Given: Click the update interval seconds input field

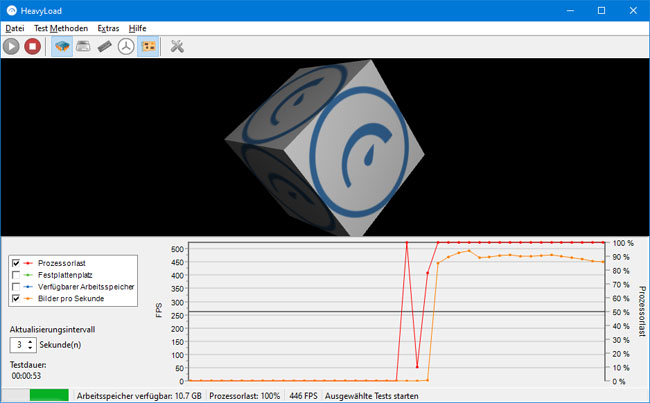Looking at the screenshot, I should 19,345.
